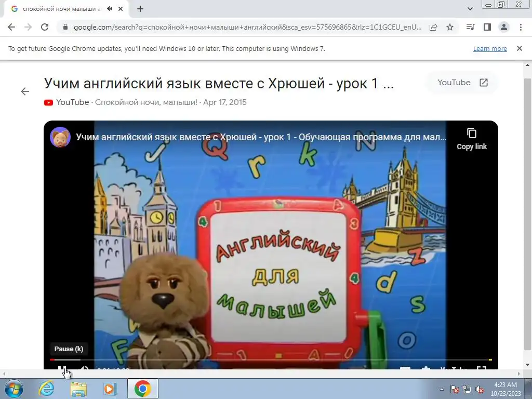Click the muted volume tray icon
Image resolution: width=532 pixels, height=399 pixels.
[480, 389]
